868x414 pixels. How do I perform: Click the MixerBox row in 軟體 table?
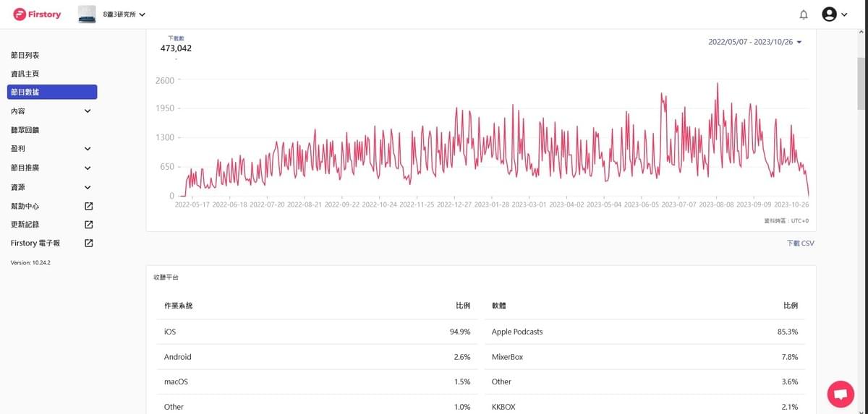(644, 357)
